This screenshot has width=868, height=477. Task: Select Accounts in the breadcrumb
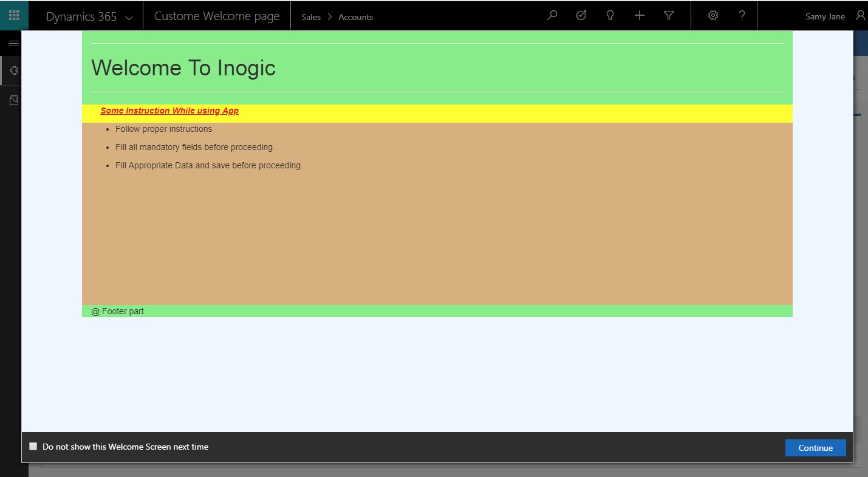[355, 17]
